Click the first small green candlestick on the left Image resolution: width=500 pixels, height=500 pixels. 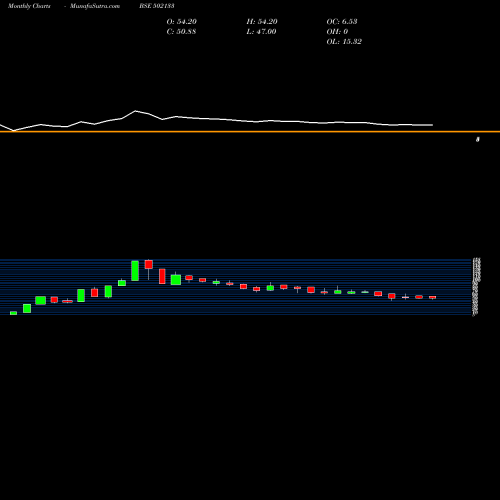13,313
